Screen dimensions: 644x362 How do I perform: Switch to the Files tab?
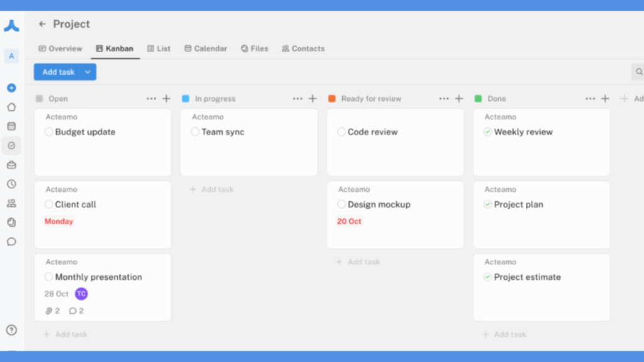(254, 48)
